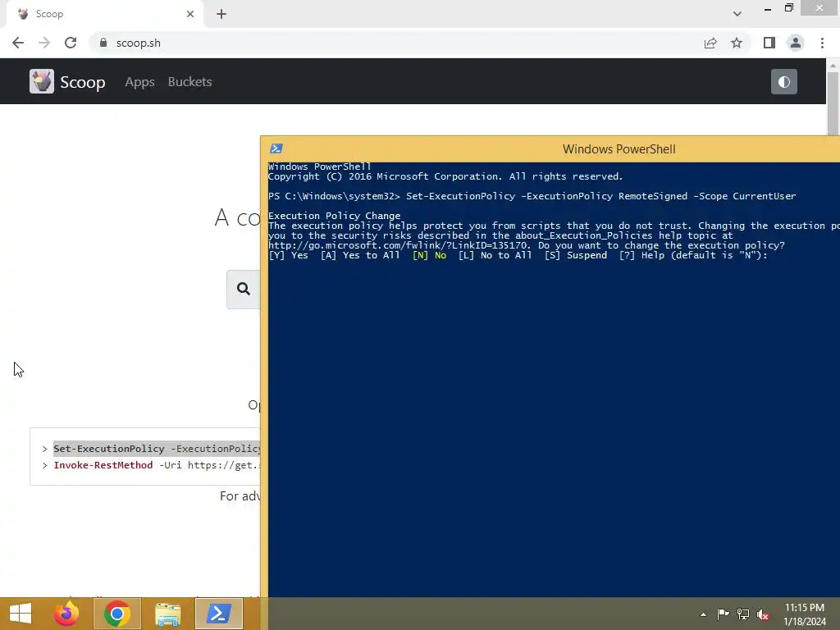Image resolution: width=840 pixels, height=630 pixels.
Task: Launch Firefox from the taskbar
Action: [x=66, y=614]
